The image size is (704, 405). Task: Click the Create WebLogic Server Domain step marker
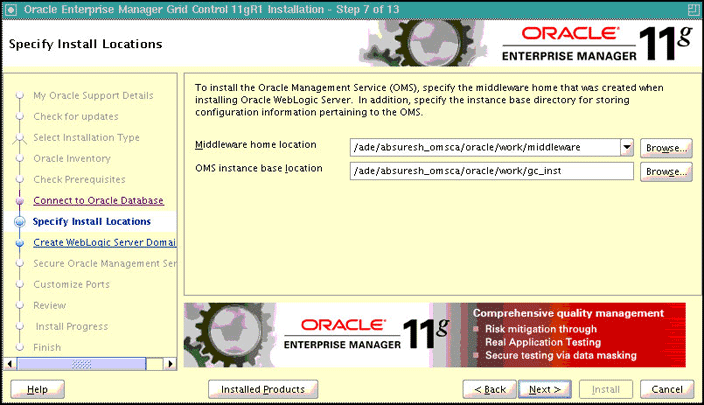19,243
